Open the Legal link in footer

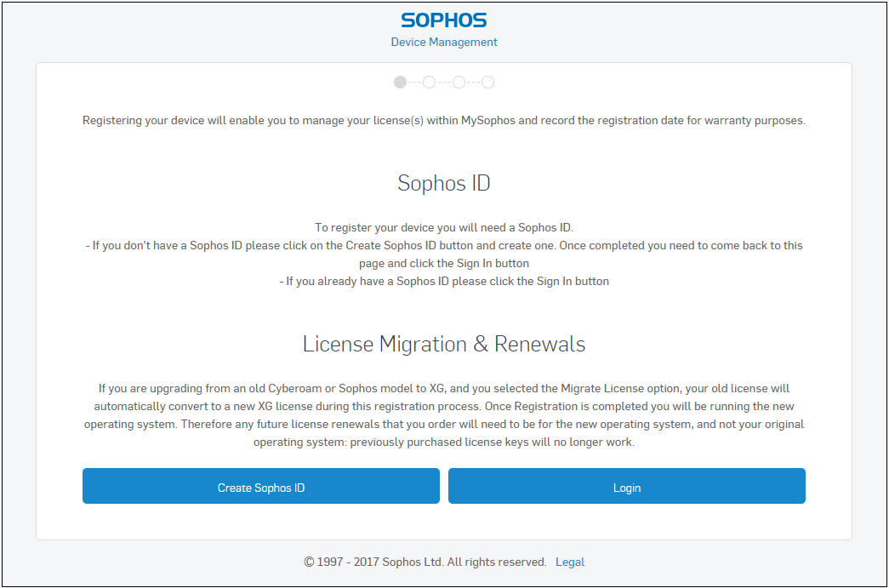coord(570,562)
